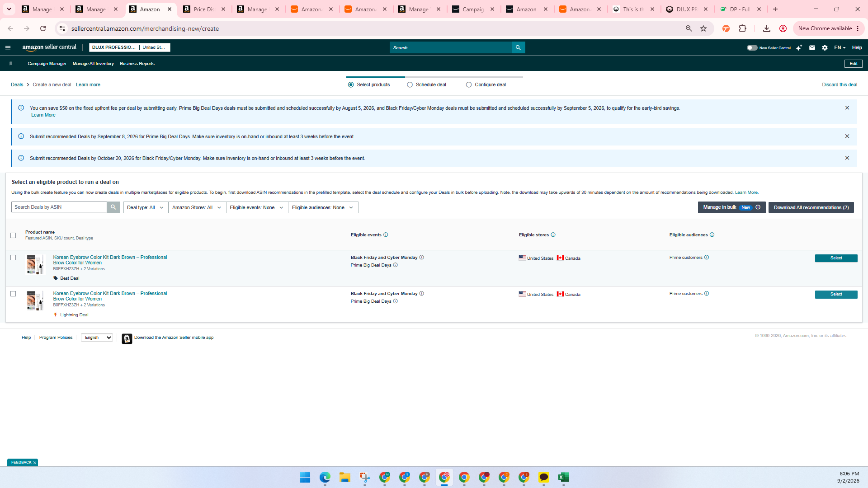
Task: Reload the page
Action: pyautogui.click(x=43, y=28)
